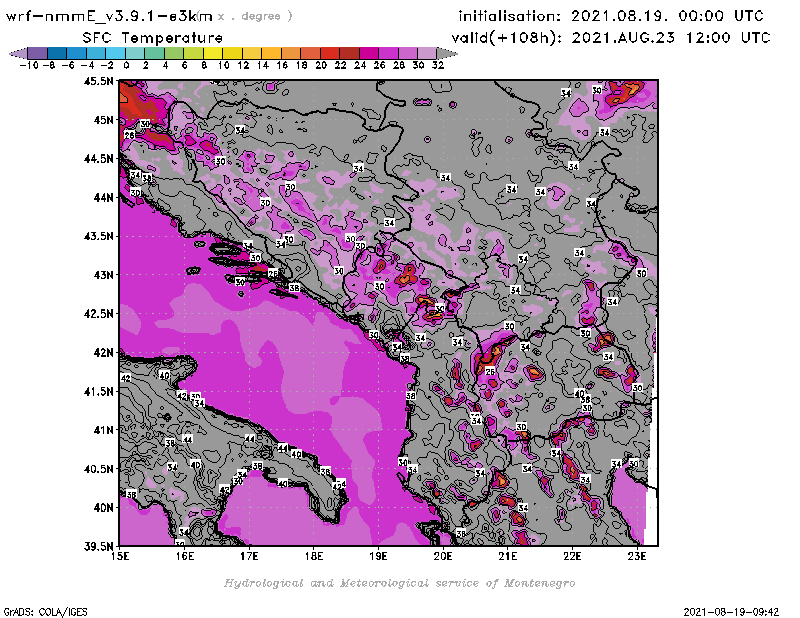Click the 40N latitude axis label
The height and width of the screenshot is (618, 800).
(103, 508)
